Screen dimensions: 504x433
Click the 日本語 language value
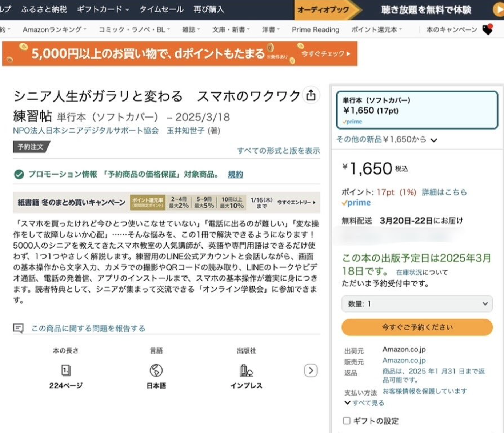[156, 385]
